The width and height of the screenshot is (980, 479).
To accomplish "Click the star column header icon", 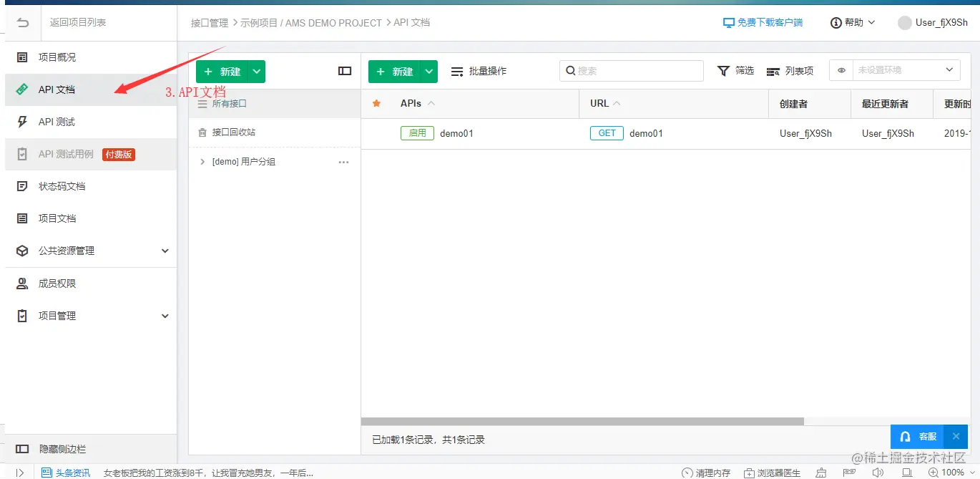I will point(377,103).
